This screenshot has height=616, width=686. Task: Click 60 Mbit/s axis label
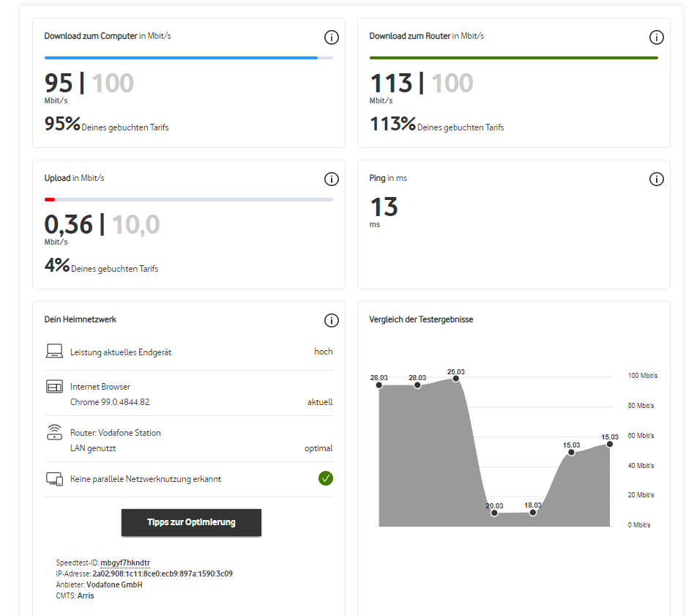click(x=641, y=436)
